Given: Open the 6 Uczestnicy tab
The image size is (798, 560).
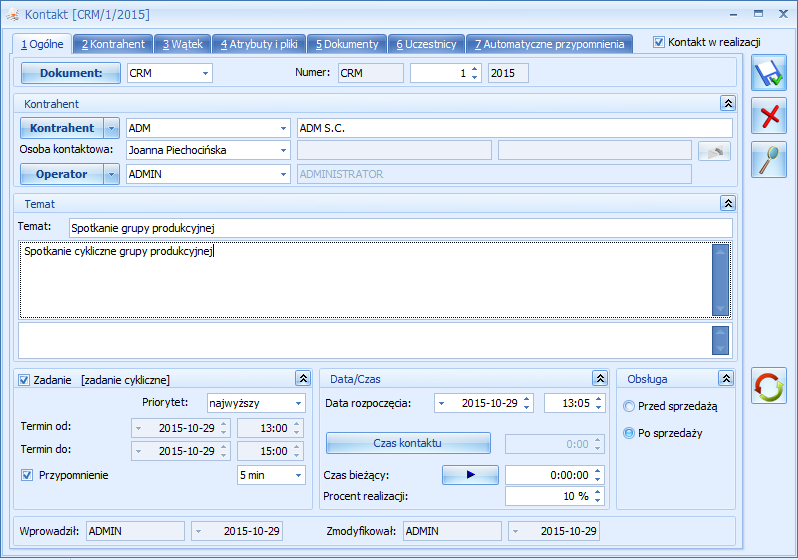Looking at the screenshot, I should click(x=426, y=44).
